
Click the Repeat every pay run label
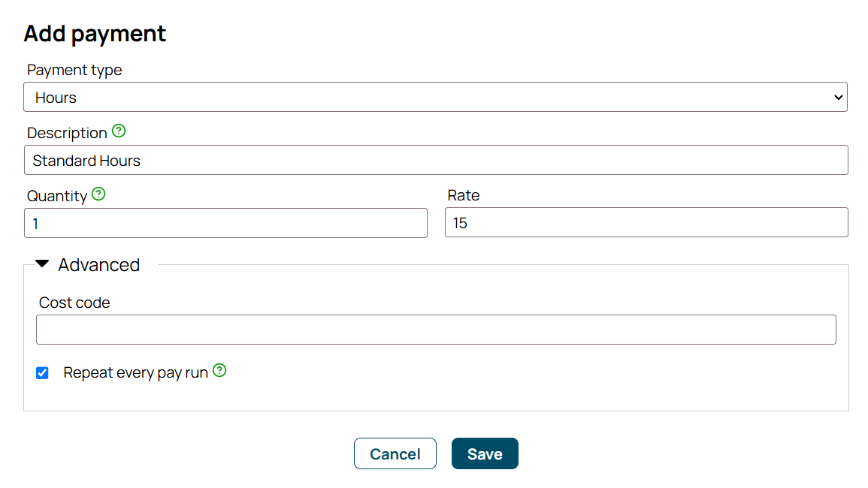(135, 373)
